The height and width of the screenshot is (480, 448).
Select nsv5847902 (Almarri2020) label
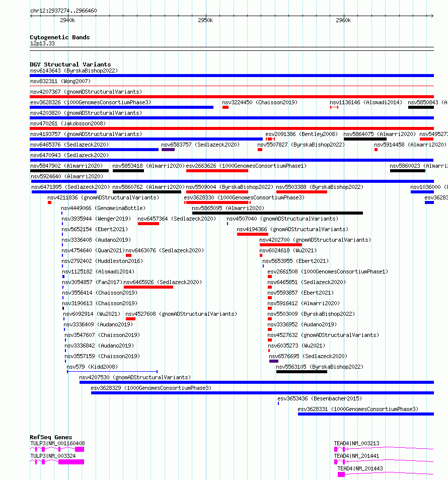click(66, 166)
